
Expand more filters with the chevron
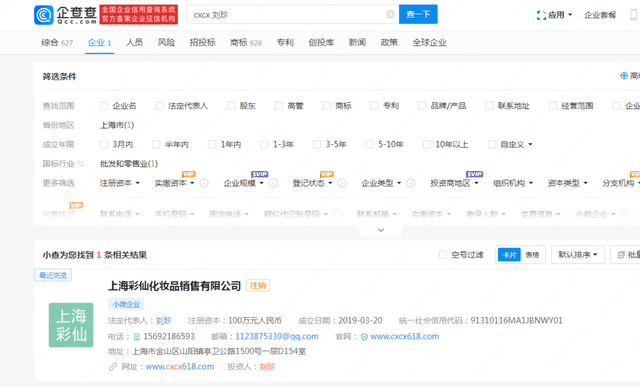[381, 230]
